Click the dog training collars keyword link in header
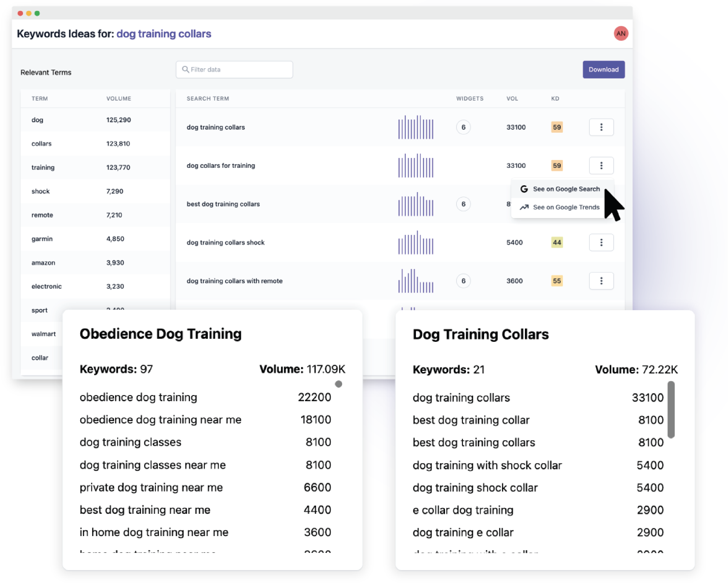 click(x=164, y=34)
